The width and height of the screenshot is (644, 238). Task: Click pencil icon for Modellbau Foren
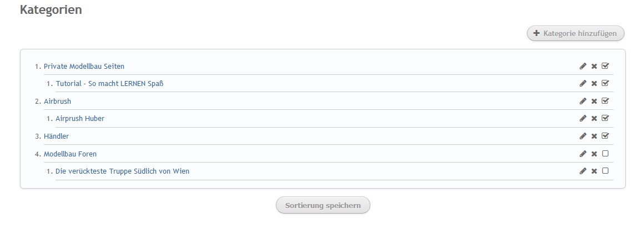coord(583,154)
